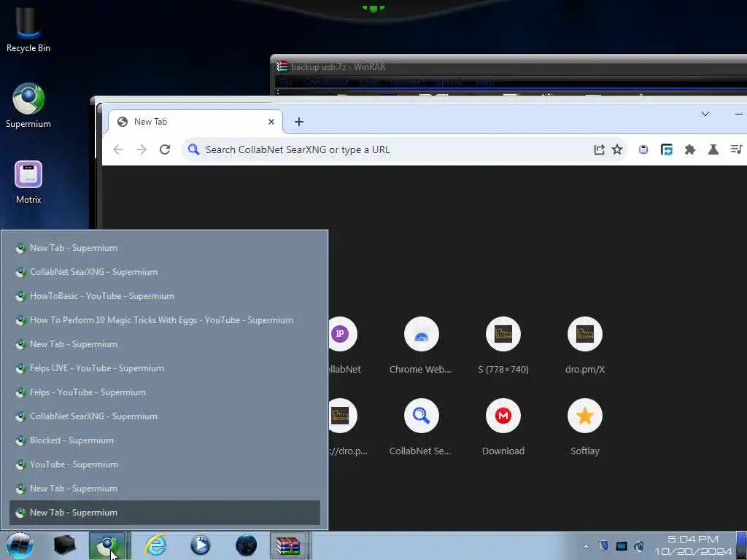
Task: Switch to HowToBasic - YouTube window
Action: tap(165, 296)
